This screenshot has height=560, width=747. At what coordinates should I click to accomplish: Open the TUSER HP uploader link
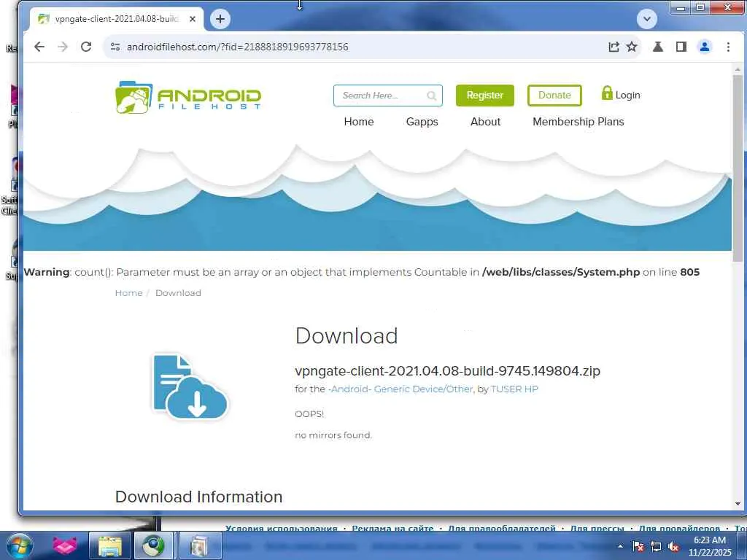514,389
